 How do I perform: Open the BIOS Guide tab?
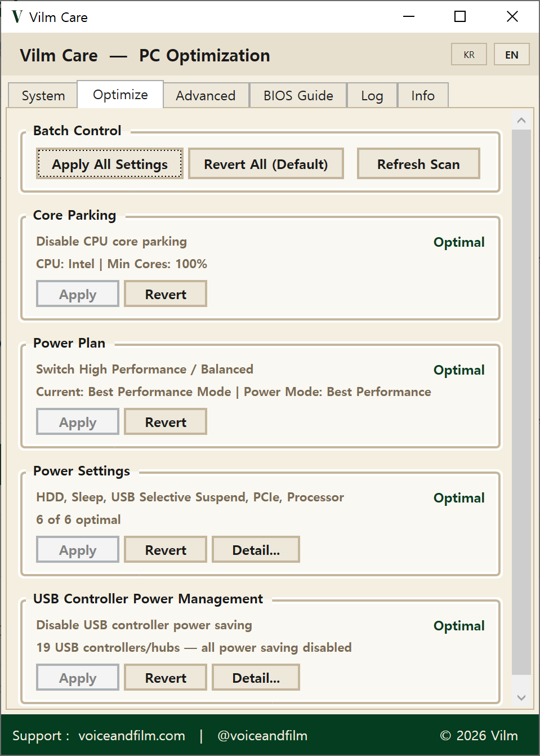[x=298, y=95]
